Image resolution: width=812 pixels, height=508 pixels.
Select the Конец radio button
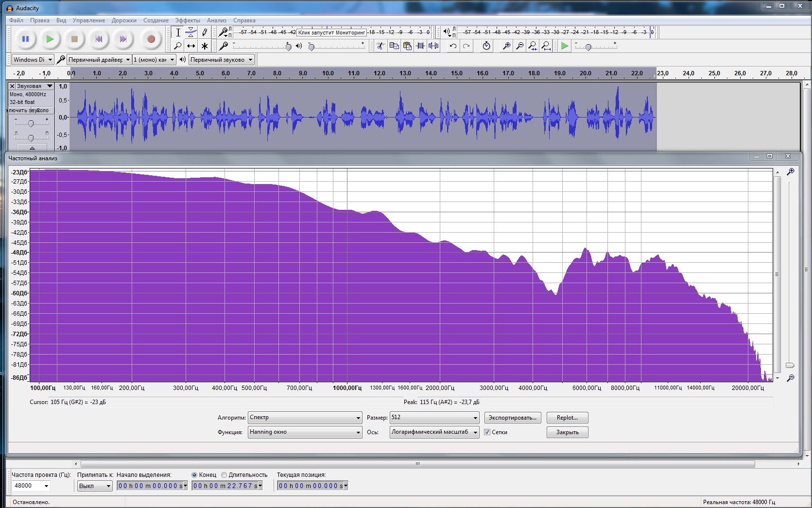[x=195, y=475]
